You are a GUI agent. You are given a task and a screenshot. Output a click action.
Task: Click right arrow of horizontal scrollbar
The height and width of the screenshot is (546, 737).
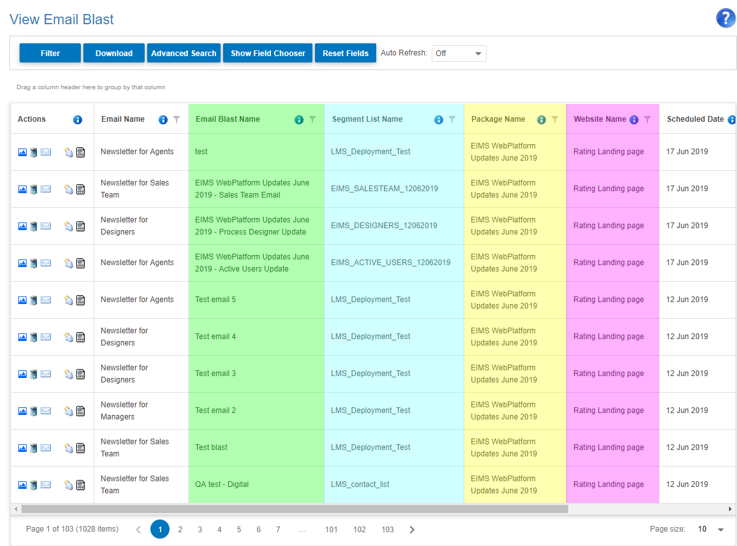[730, 509]
